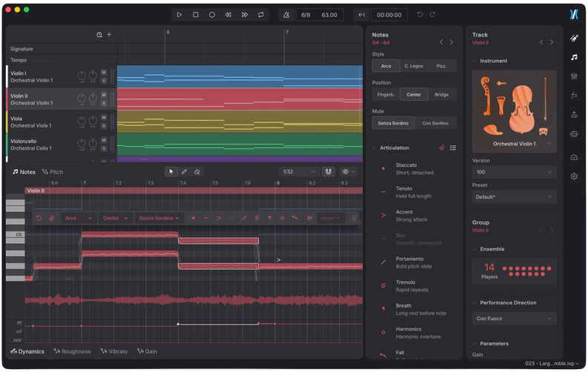Open the mixer sliders icon in right sidebar

pyautogui.click(x=574, y=76)
